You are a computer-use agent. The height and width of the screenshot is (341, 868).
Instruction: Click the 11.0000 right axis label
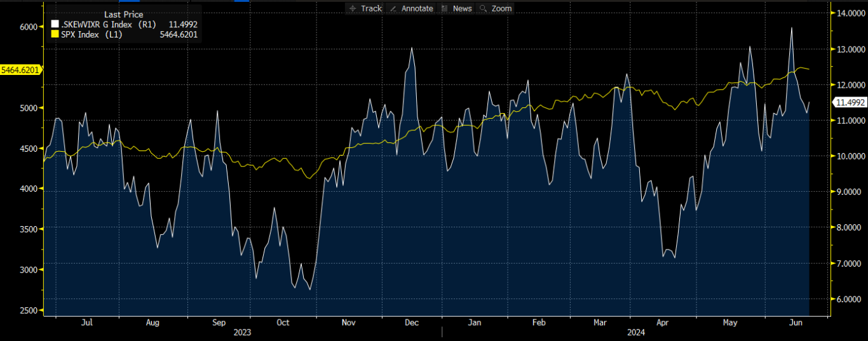(x=850, y=120)
